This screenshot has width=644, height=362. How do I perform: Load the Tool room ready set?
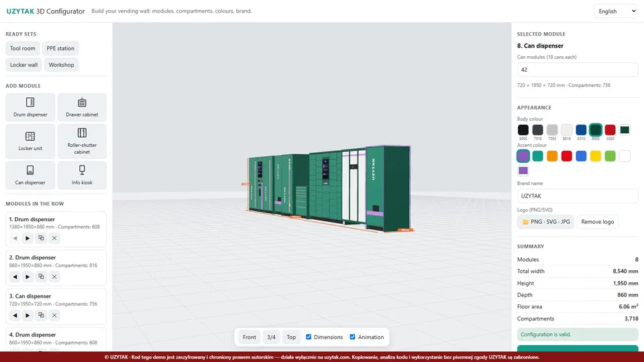[x=23, y=48]
